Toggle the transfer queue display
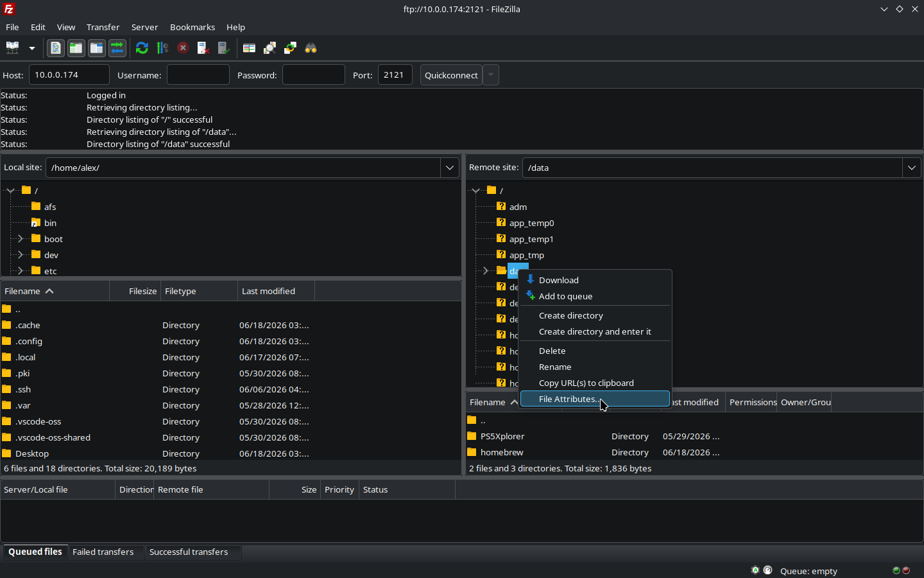This screenshot has width=924, height=578. point(117,48)
